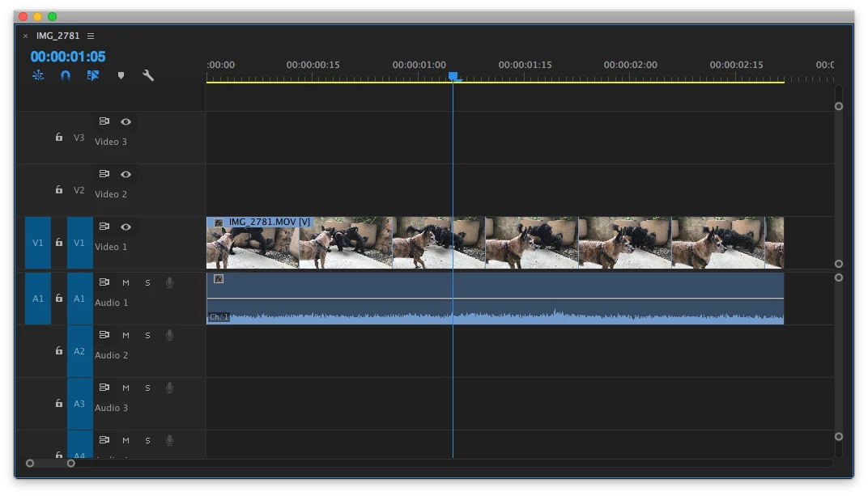Screen dimensions: 868x496
Task: Toggle A1 source patching button
Action: click(37, 299)
